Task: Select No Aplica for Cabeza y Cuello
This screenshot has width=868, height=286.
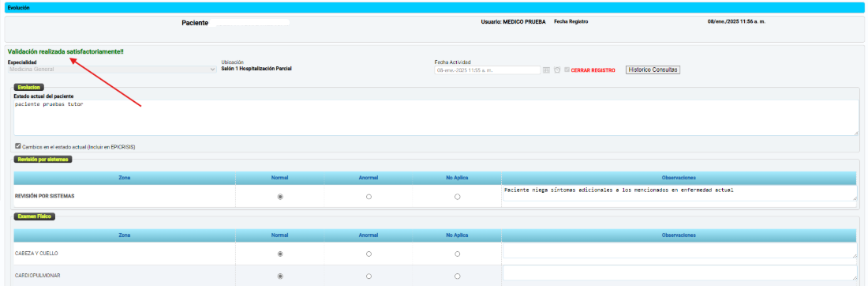Action: [457, 254]
